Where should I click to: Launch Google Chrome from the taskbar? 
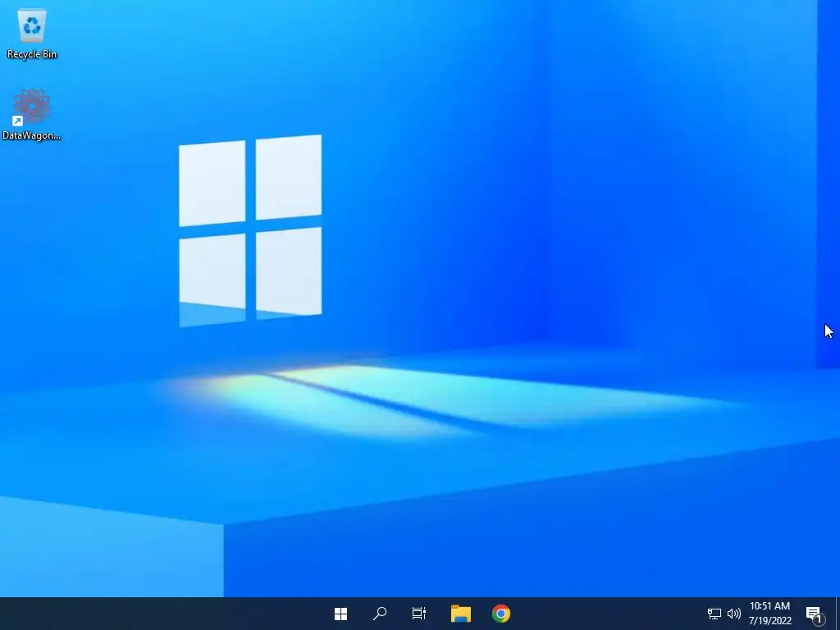[501, 614]
